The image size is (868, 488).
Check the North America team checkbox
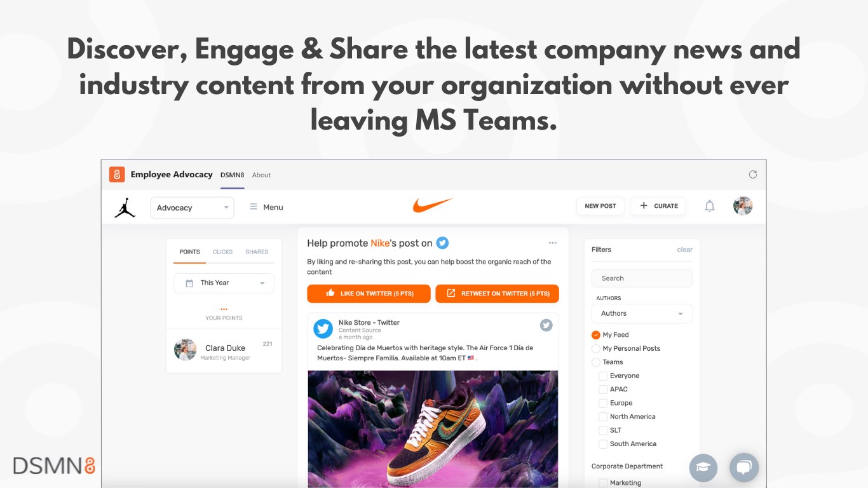click(x=603, y=417)
